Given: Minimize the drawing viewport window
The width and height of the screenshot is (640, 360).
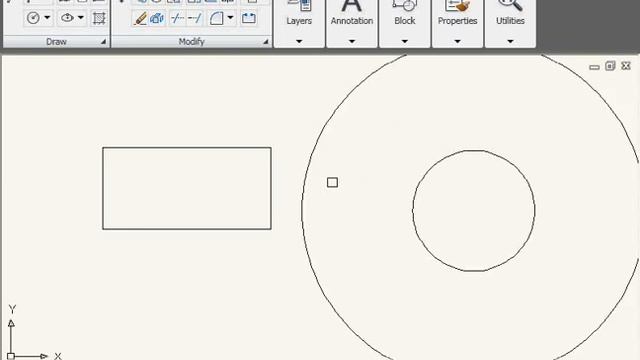Looking at the screenshot, I should pyautogui.click(x=594, y=67).
